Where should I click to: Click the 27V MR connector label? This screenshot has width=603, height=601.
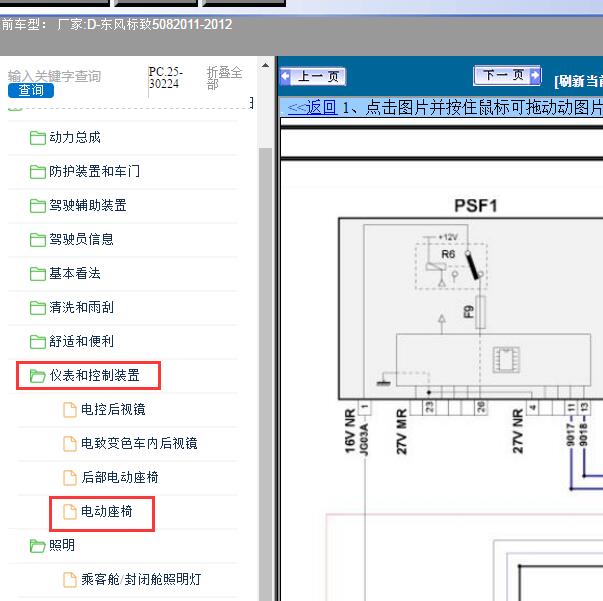(x=401, y=431)
